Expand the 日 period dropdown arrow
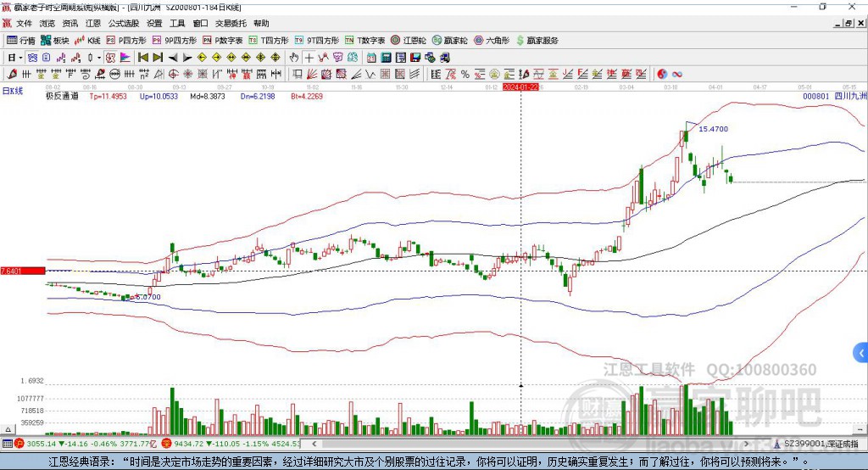The height and width of the screenshot is (470, 868). (20, 58)
